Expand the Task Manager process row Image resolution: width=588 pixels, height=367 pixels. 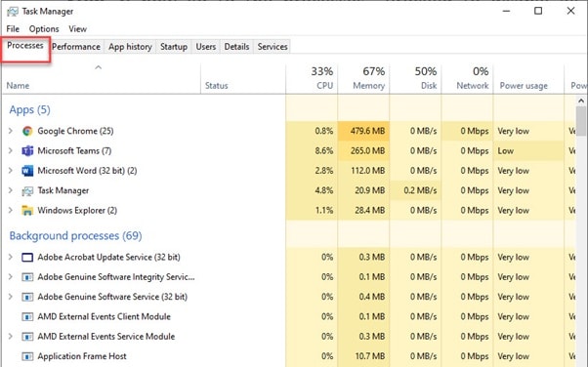point(11,190)
